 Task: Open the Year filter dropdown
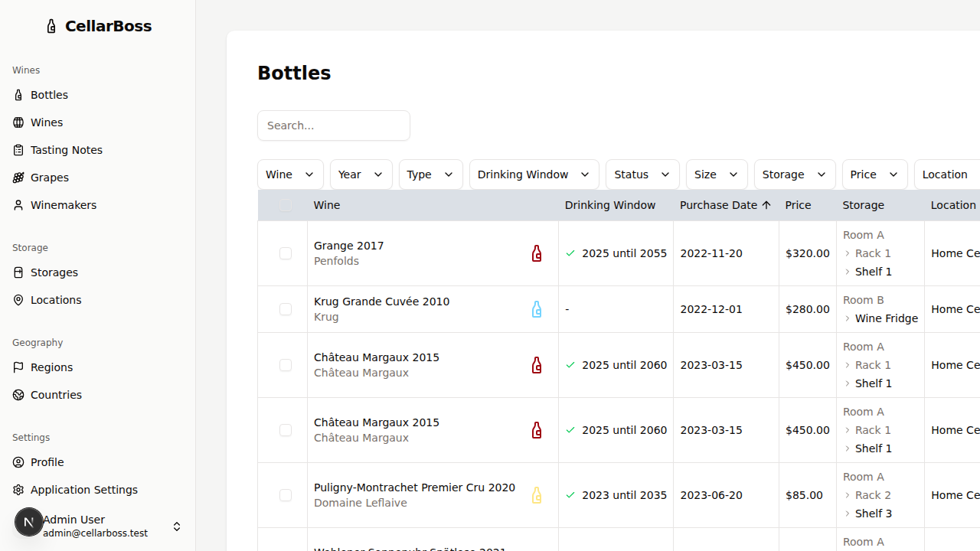pos(361,174)
